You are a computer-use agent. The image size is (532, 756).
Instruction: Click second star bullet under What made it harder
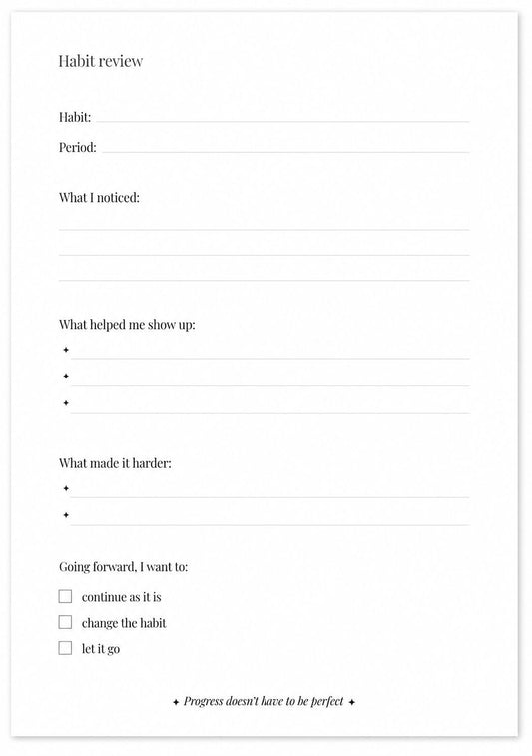pyautogui.click(x=66, y=515)
